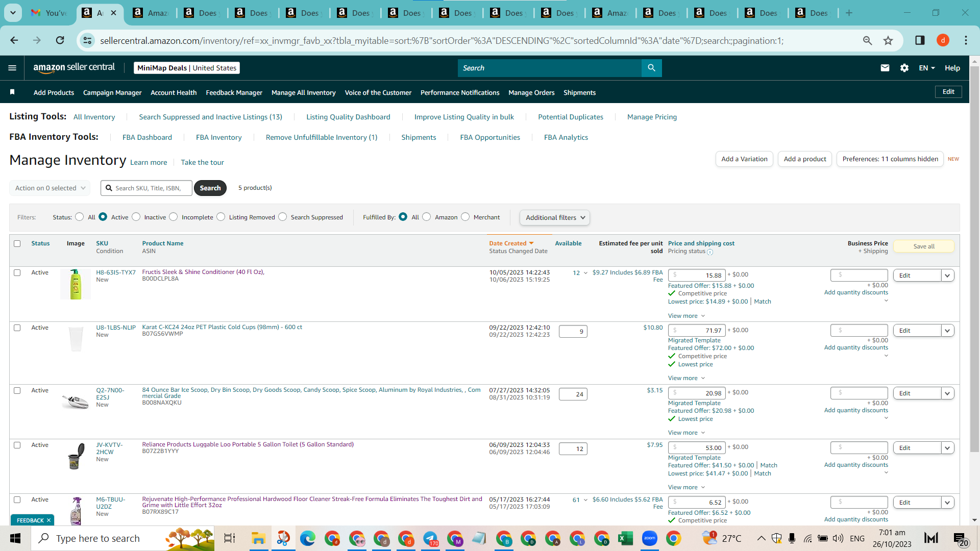Select the Inactive status radio button

point(136,217)
